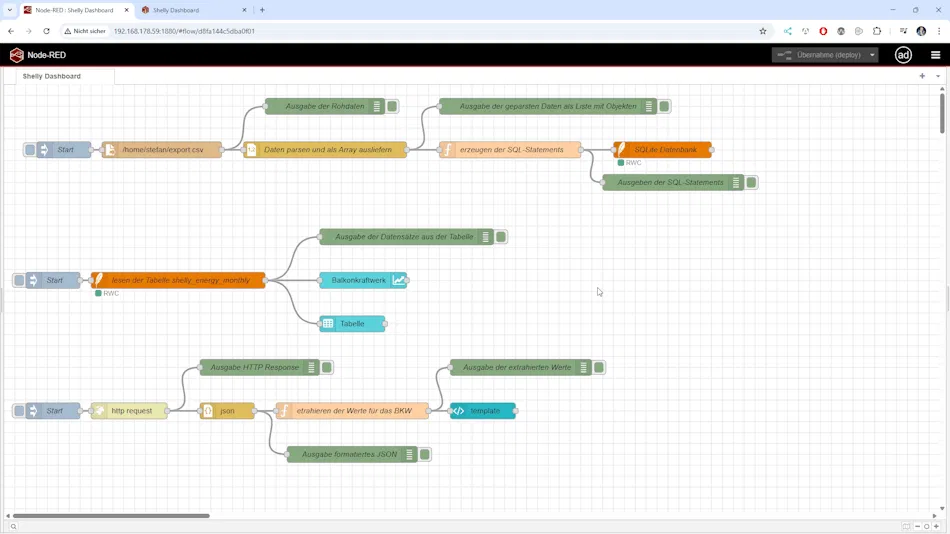Open the Node-RED main hamburger menu
Image resolution: width=950 pixels, height=534 pixels.
click(x=935, y=55)
